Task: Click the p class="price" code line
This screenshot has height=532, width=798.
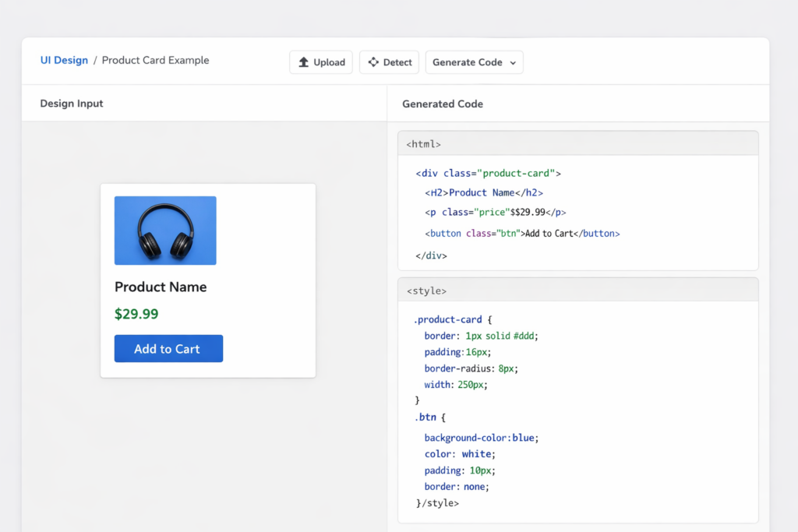Action: pos(495,212)
